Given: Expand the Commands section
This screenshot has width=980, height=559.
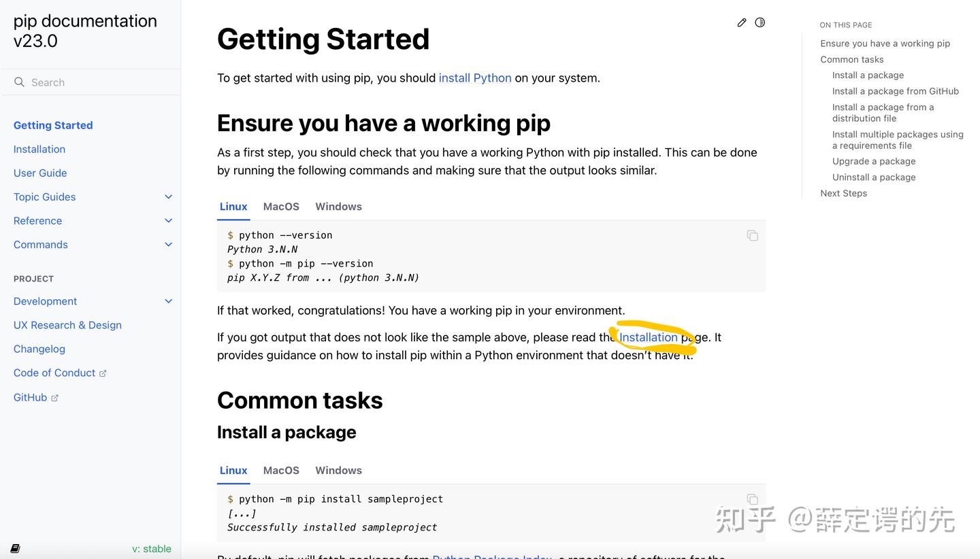Looking at the screenshot, I should [168, 244].
